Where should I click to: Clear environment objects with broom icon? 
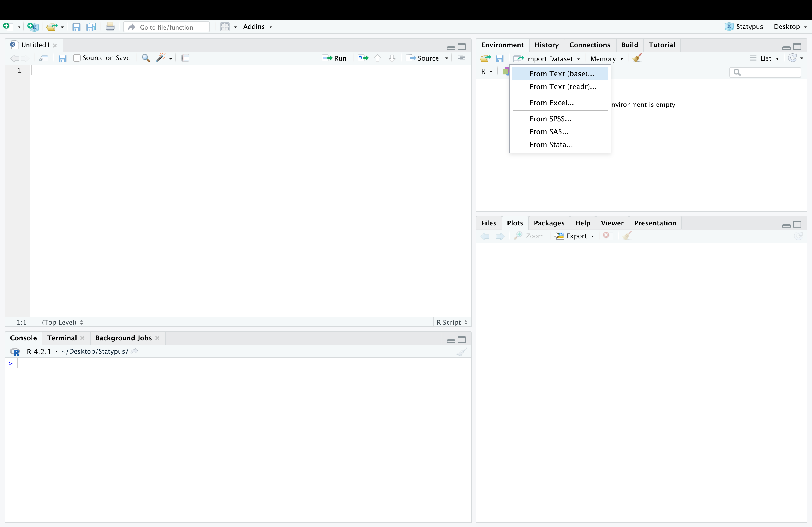[637, 58]
